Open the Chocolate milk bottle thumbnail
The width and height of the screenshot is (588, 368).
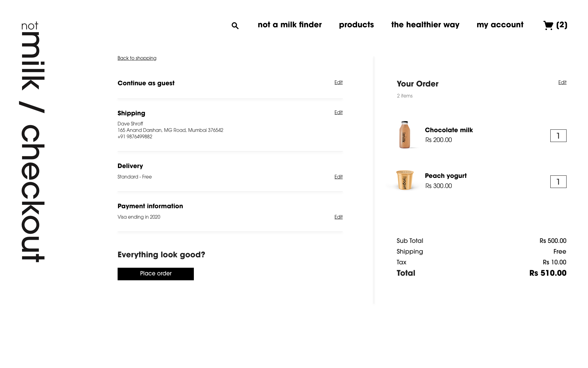click(x=405, y=135)
